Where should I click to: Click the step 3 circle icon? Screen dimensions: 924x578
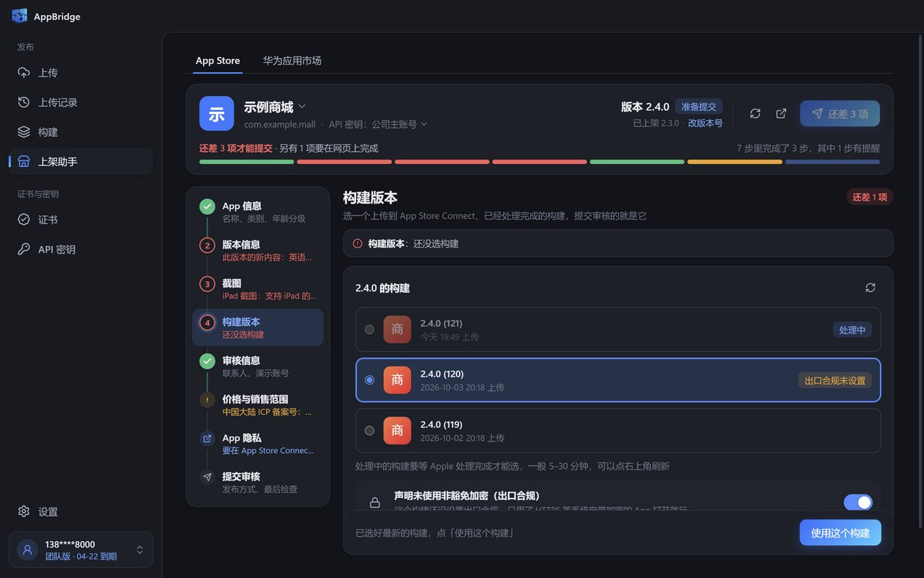[x=207, y=284]
